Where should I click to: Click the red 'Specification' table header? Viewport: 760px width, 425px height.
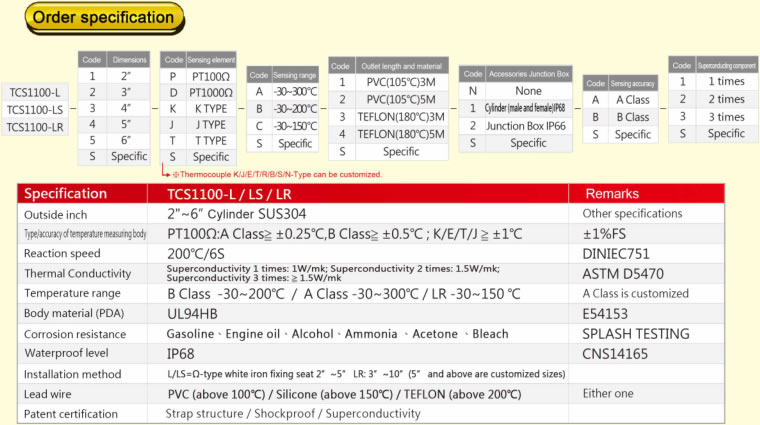coord(65,193)
